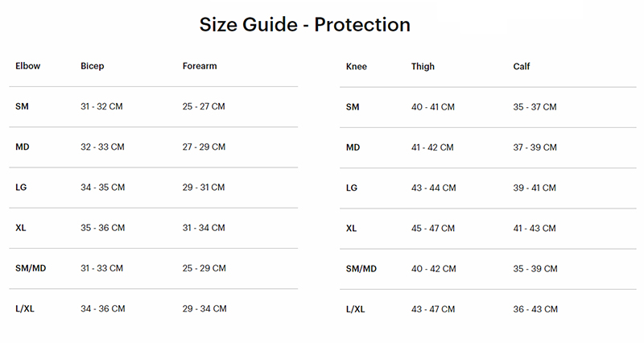Click the SM/MD label in Elbow table
Viewport: 644px width, 343px height.
coord(30,268)
